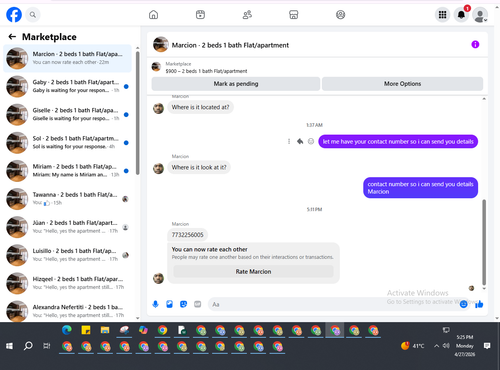Open the Windows Start button
This screenshot has width=500, height=370.
point(9,346)
